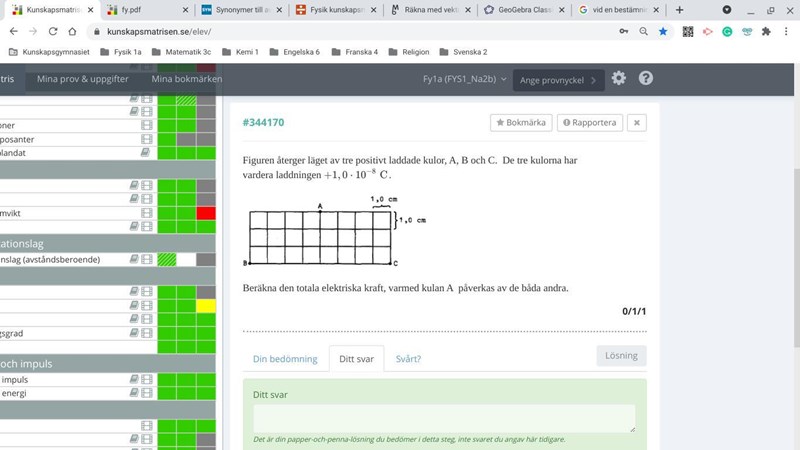
Task: Open the Fy1a (FYS1_Na2b) course dropdown
Action: [464, 79]
